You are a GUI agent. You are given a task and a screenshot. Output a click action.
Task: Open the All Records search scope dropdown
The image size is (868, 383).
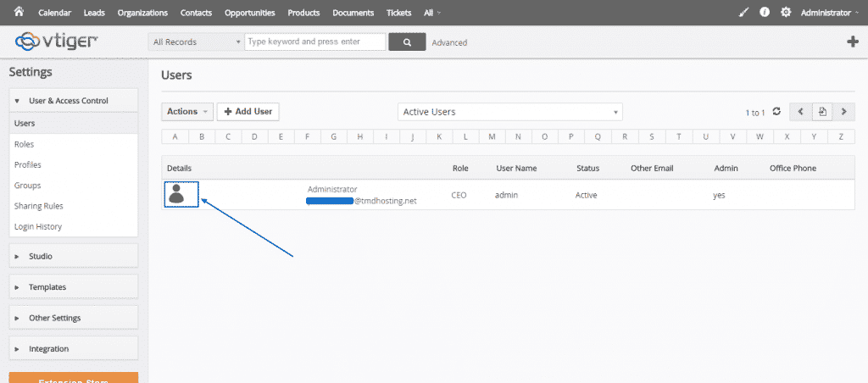pyautogui.click(x=196, y=42)
